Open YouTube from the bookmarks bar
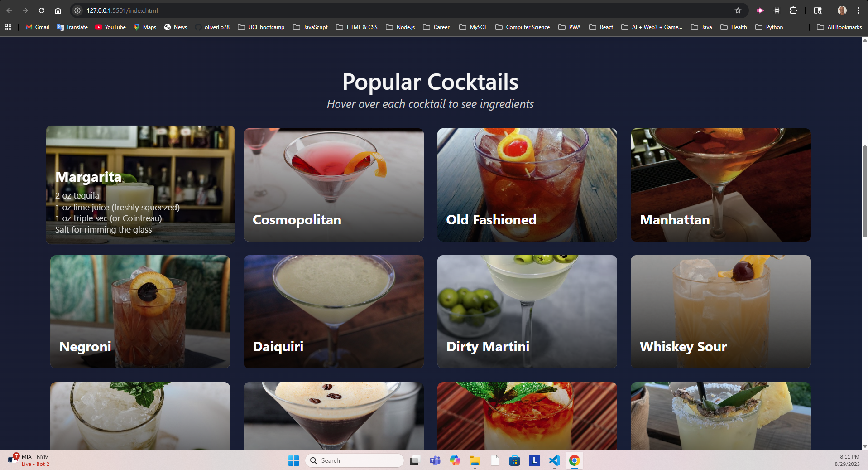This screenshot has height=470, width=868. click(110, 27)
